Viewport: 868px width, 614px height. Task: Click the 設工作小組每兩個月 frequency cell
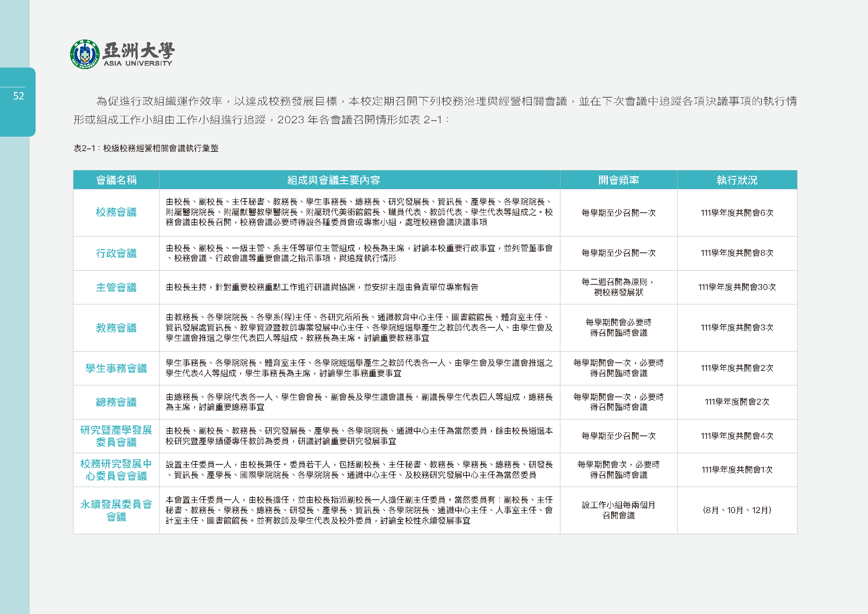click(619, 510)
